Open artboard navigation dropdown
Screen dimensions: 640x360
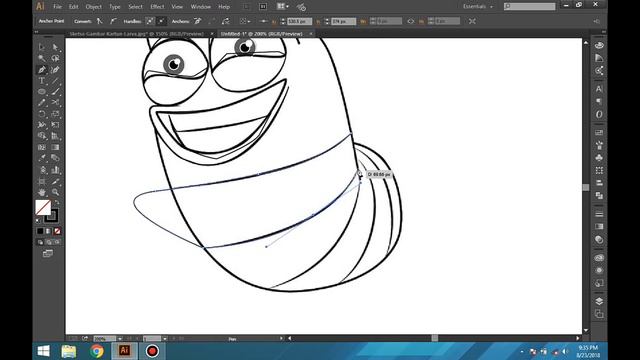tap(164, 339)
